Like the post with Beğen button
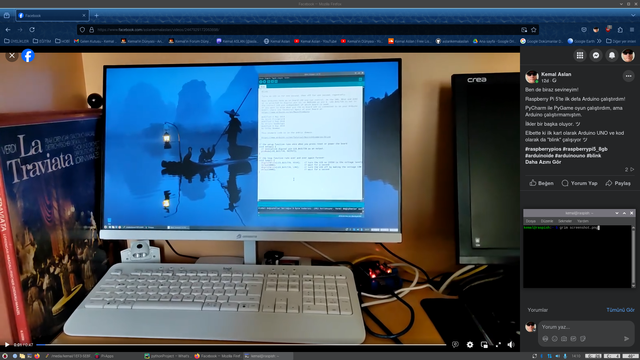Image resolution: width=640 pixels, height=360 pixels. click(542, 183)
